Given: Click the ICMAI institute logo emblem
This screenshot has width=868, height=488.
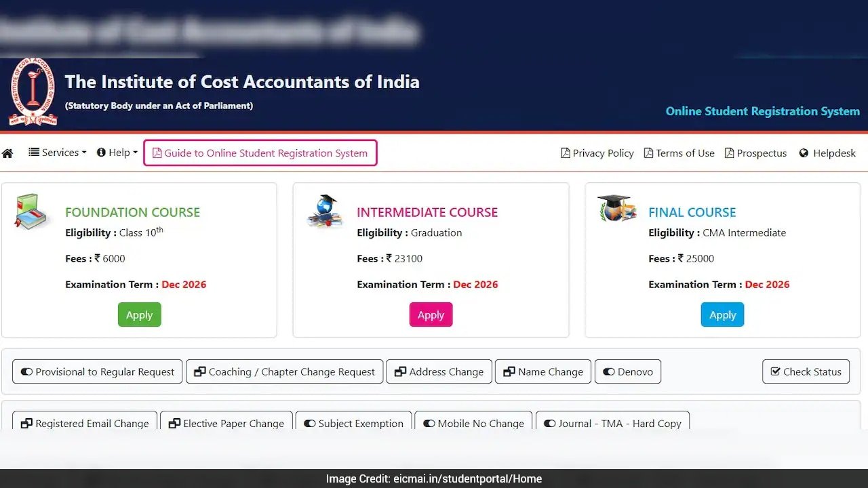Looking at the screenshot, I should (x=33, y=92).
